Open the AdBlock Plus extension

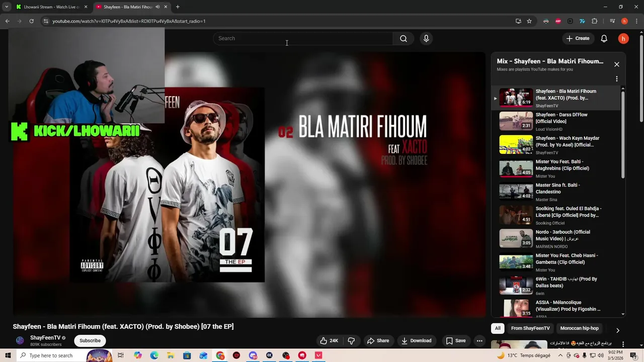click(558, 21)
